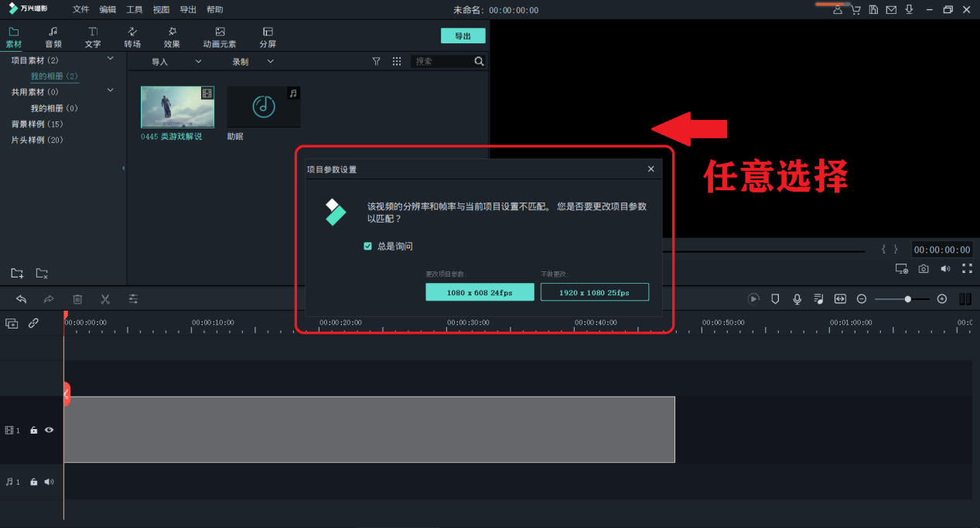The height and width of the screenshot is (528, 980).
Task: Add a marker using the marker flag icon
Action: click(x=775, y=299)
